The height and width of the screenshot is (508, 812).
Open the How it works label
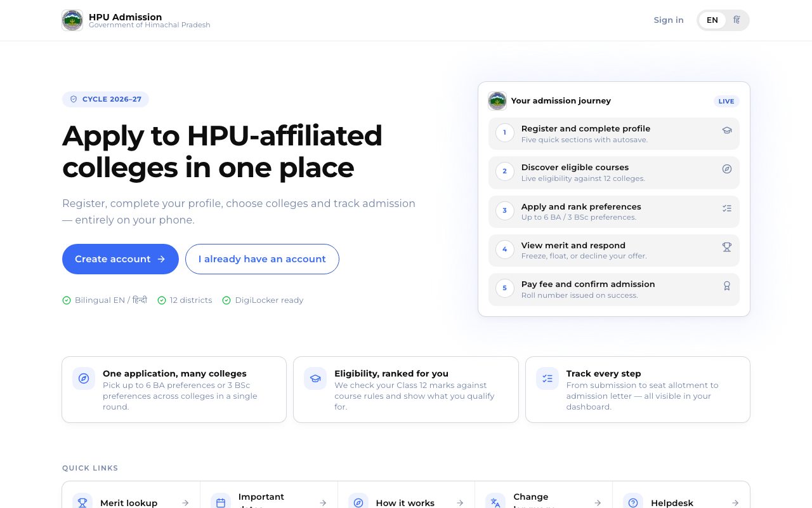405,503
